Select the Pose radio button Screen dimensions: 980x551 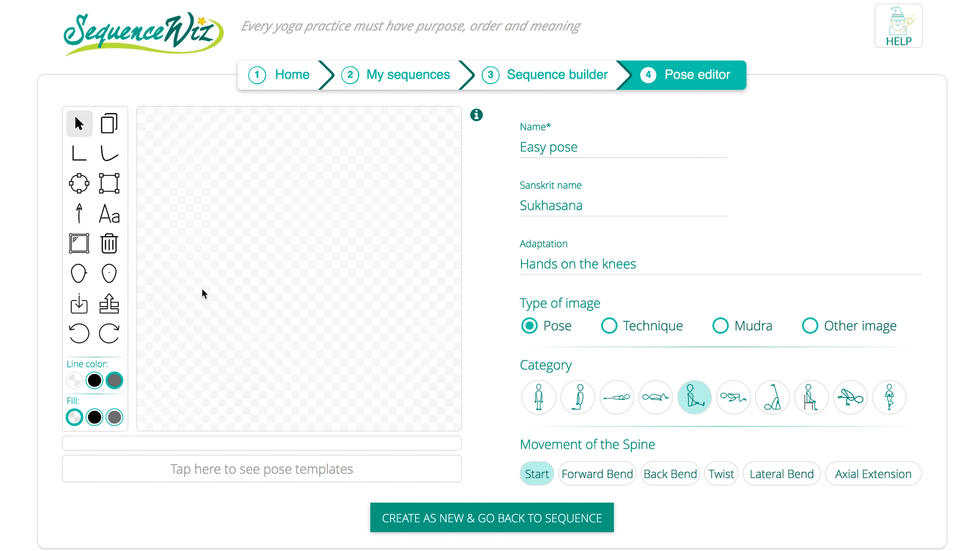point(529,325)
